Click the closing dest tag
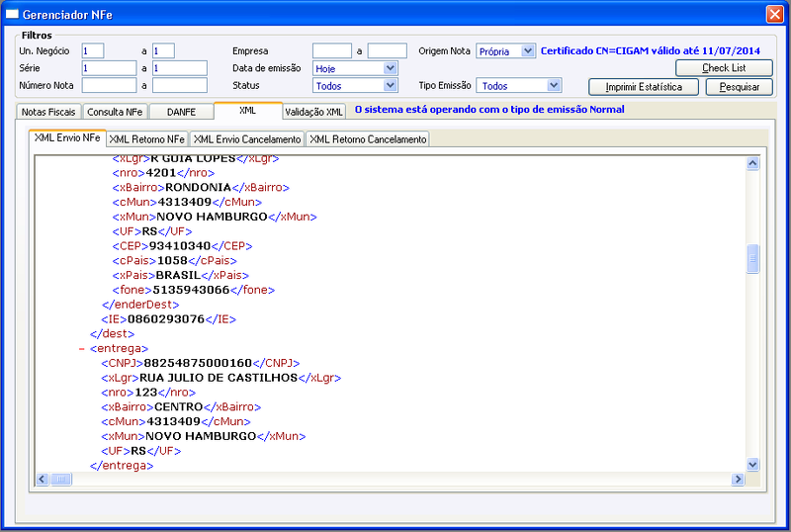 point(112,333)
